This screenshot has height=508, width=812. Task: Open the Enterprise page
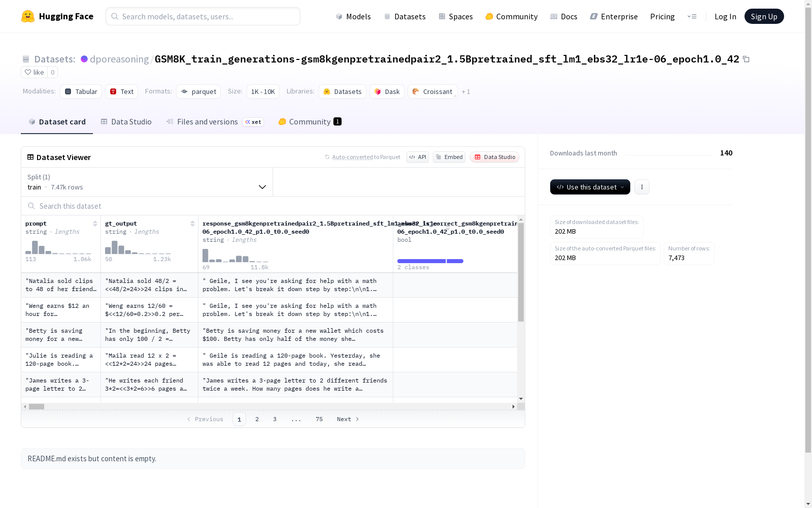click(x=614, y=16)
